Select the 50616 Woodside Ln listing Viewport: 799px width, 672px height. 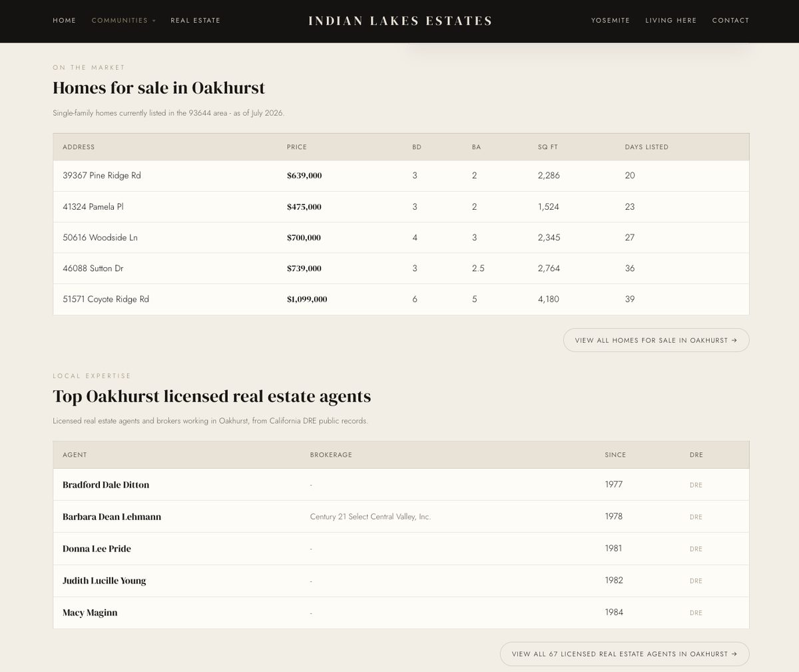click(x=401, y=238)
